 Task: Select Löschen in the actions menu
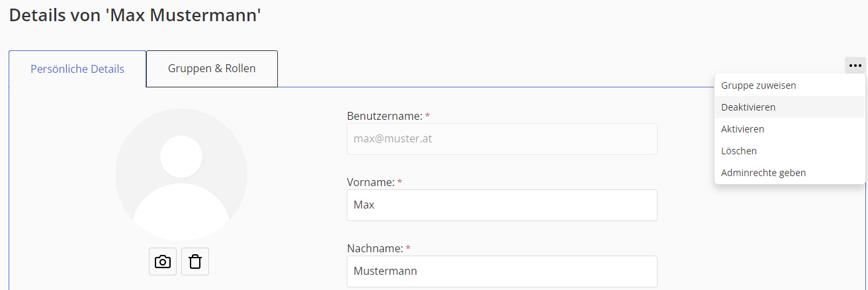click(x=739, y=151)
